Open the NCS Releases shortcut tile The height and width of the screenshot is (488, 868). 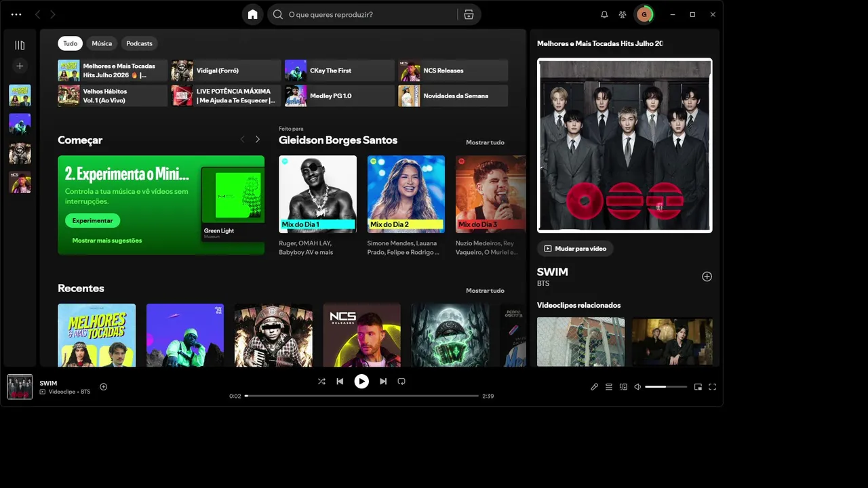coord(453,70)
